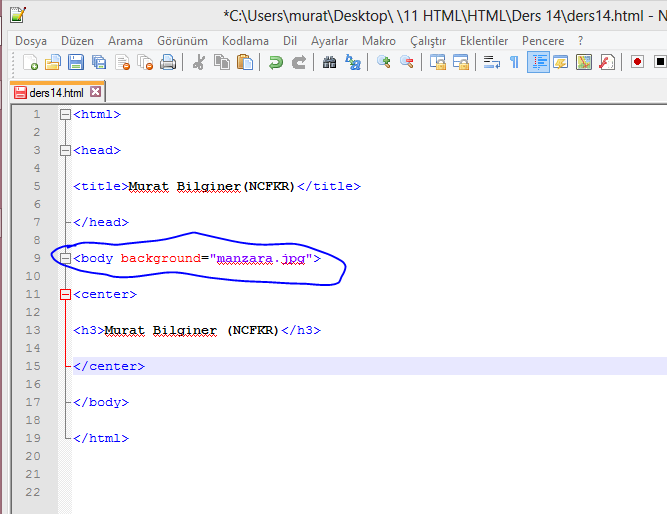Screen dimensions: 667x514
Task: Toggle Show all characters pilcrow icon
Action: [x=514, y=62]
